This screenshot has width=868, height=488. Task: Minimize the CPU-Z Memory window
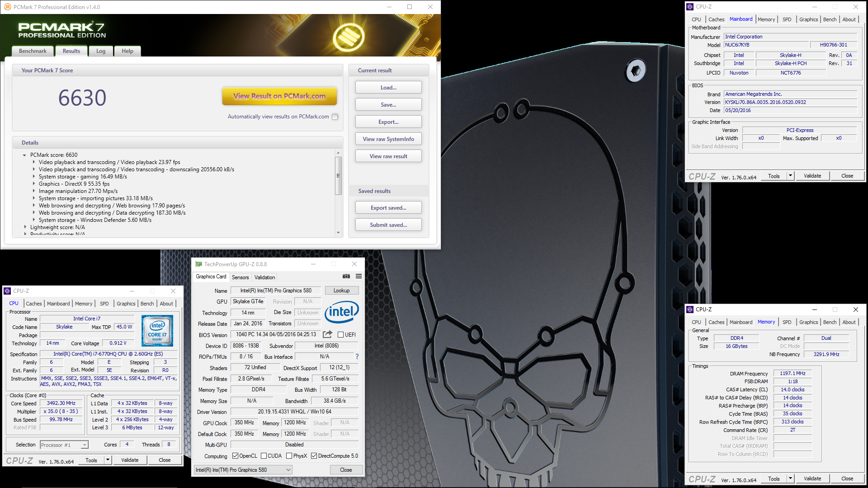coord(815,310)
